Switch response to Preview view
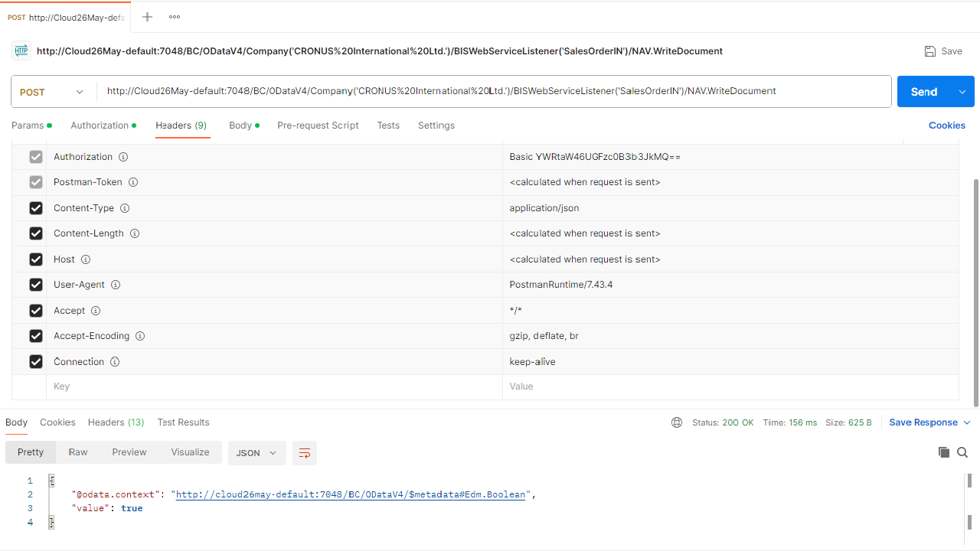Screen dimensions: 980x551 coord(129,452)
